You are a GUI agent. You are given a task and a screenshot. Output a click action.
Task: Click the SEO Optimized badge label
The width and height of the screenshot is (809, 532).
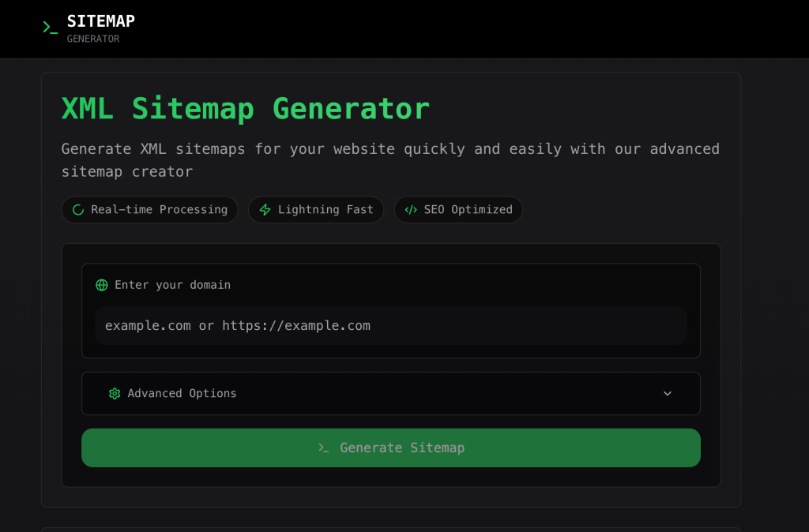[x=468, y=210]
